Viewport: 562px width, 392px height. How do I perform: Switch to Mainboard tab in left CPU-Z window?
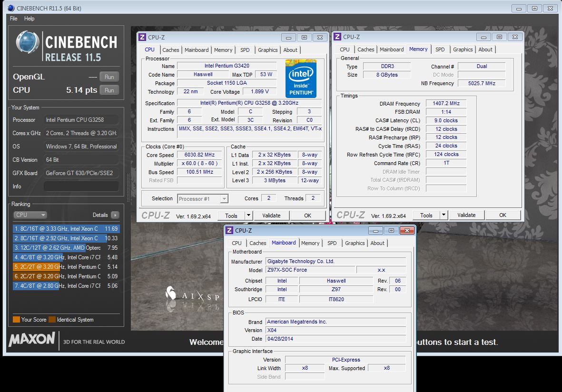pos(197,50)
